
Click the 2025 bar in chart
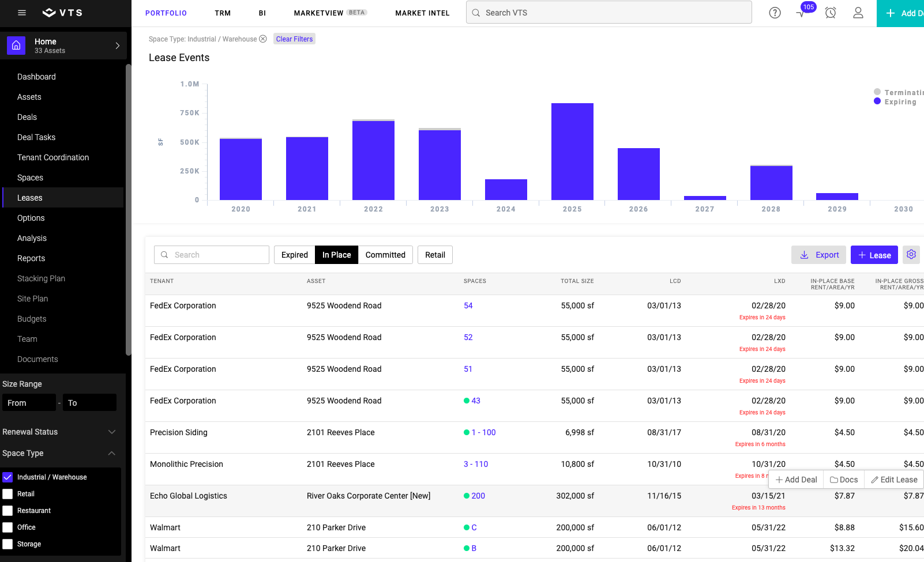(x=572, y=152)
